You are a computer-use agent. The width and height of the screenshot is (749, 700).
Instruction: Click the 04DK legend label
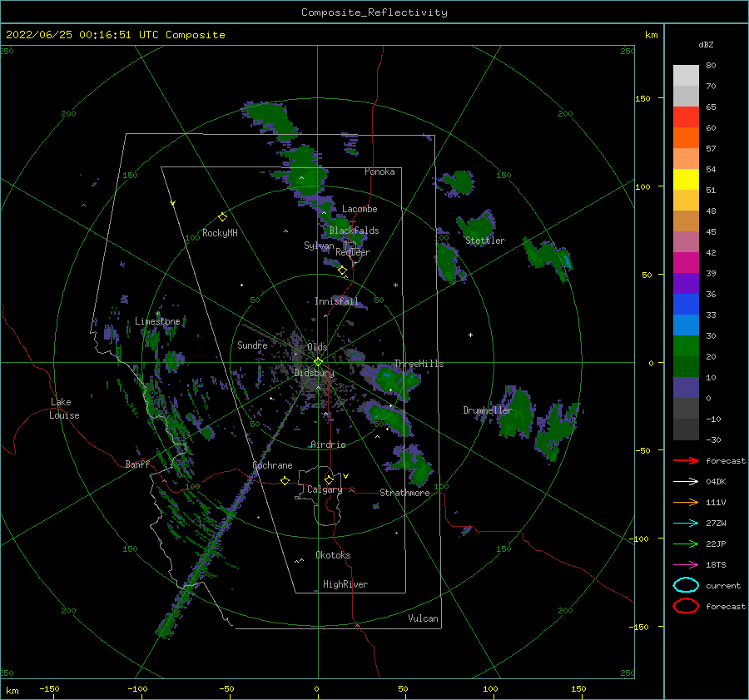(x=716, y=481)
